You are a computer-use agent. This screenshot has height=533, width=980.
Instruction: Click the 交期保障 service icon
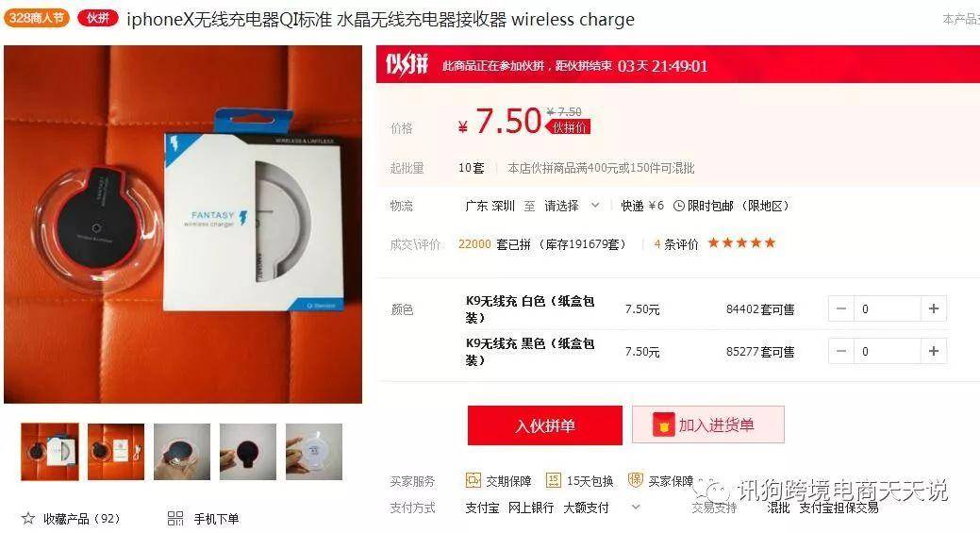[x=473, y=480]
